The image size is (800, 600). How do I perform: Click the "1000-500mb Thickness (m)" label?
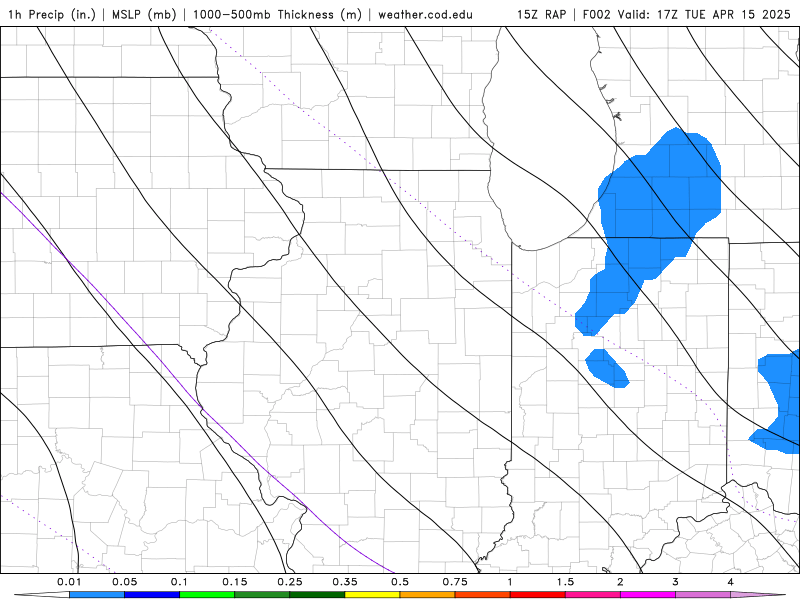click(x=277, y=15)
